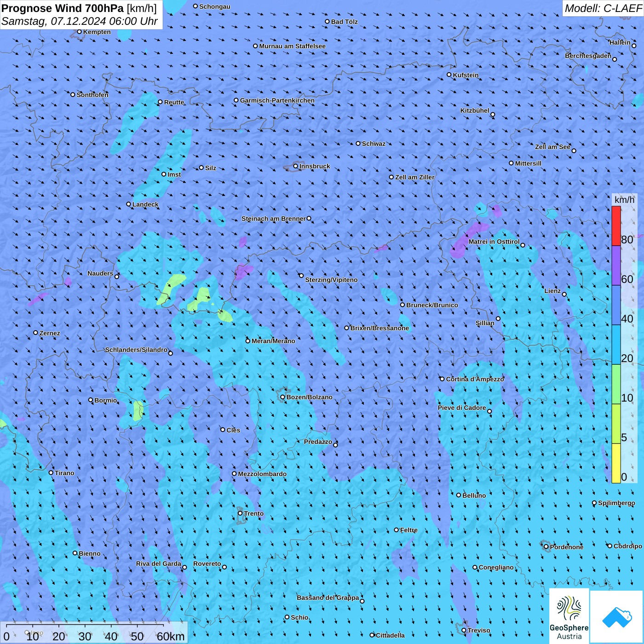Click the Brixen/Bressanone label
The image size is (644, 644).
[x=379, y=328]
